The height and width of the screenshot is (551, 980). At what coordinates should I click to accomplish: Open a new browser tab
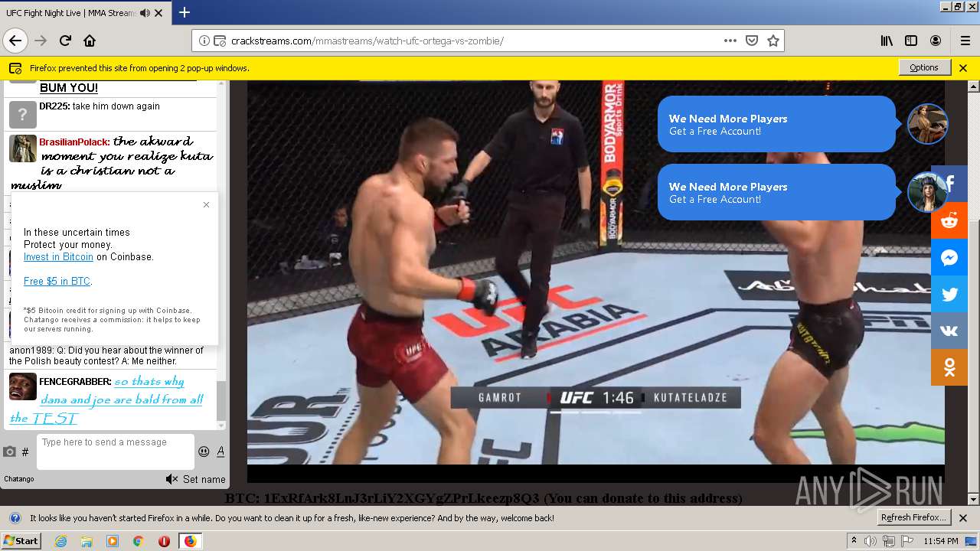pyautogui.click(x=185, y=12)
